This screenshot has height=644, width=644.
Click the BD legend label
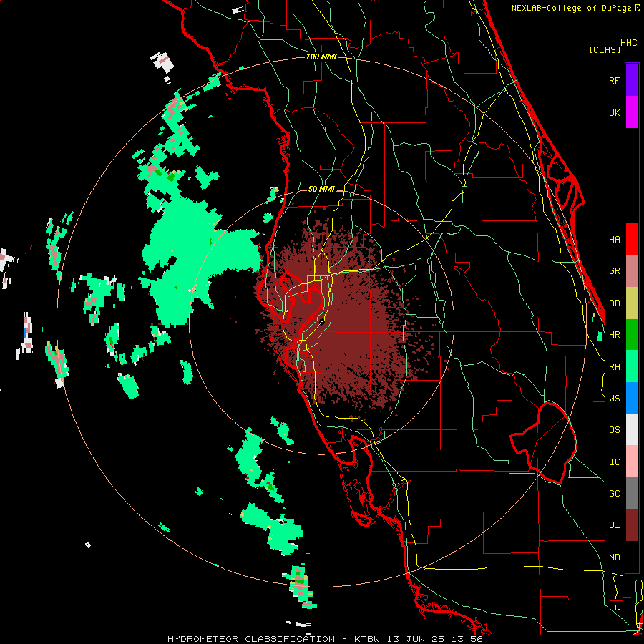click(615, 303)
